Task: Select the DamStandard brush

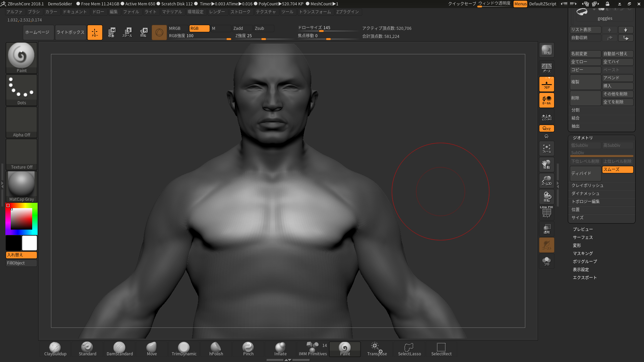Action: click(x=119, y=349)
